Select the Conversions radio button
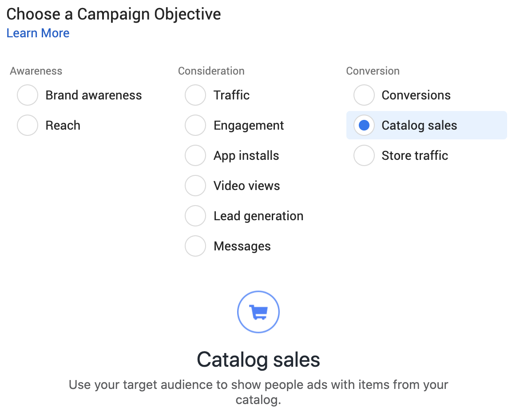The height and width of the screenshot is (420, 516). coord(364,95)
